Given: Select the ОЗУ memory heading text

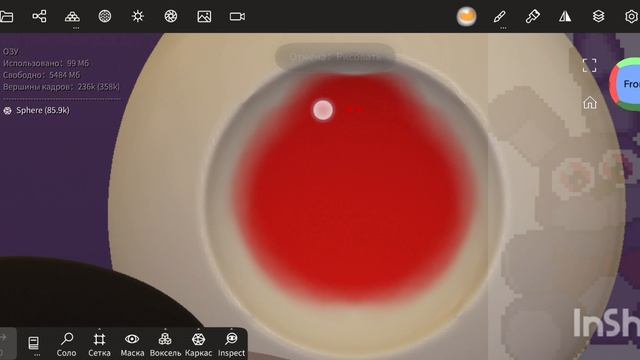Looking at the screenshot, I should click(x=11, y=51).
